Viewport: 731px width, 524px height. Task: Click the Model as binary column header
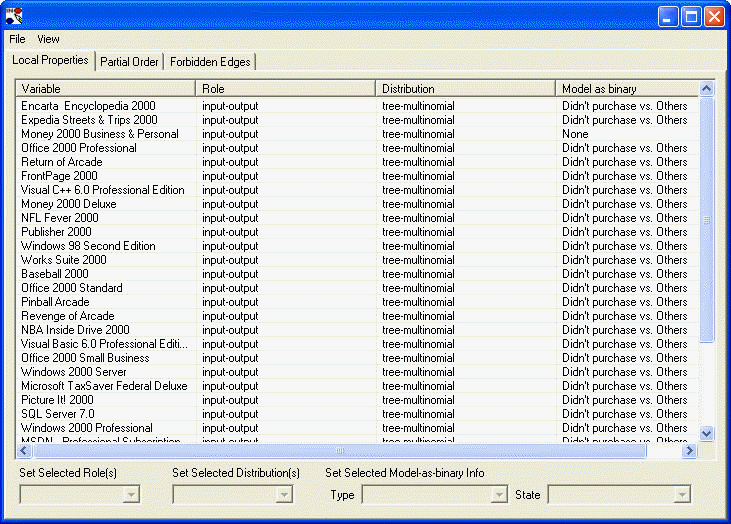coord(625,89)
